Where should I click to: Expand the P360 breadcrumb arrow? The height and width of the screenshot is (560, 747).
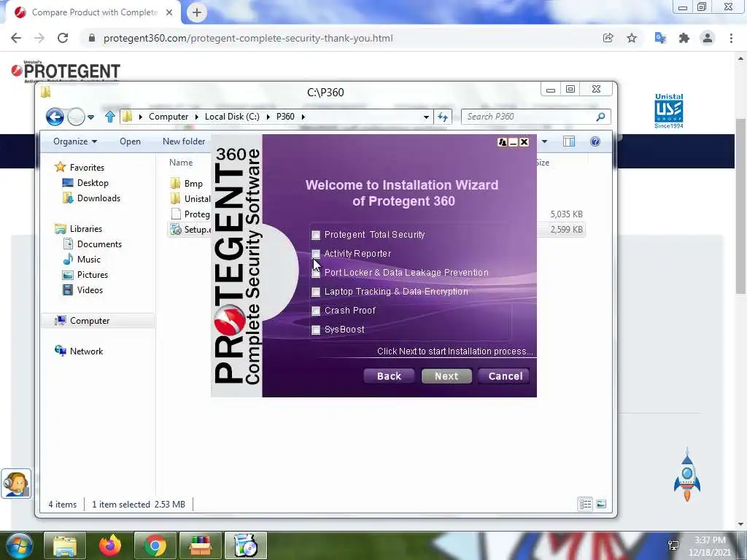(303, 117)
